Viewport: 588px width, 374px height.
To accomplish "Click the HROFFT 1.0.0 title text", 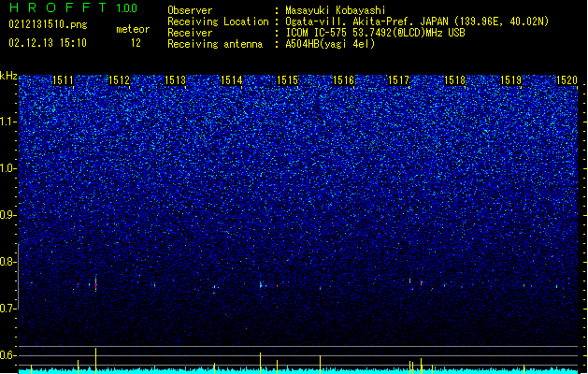I will click(x=74, y=7).
